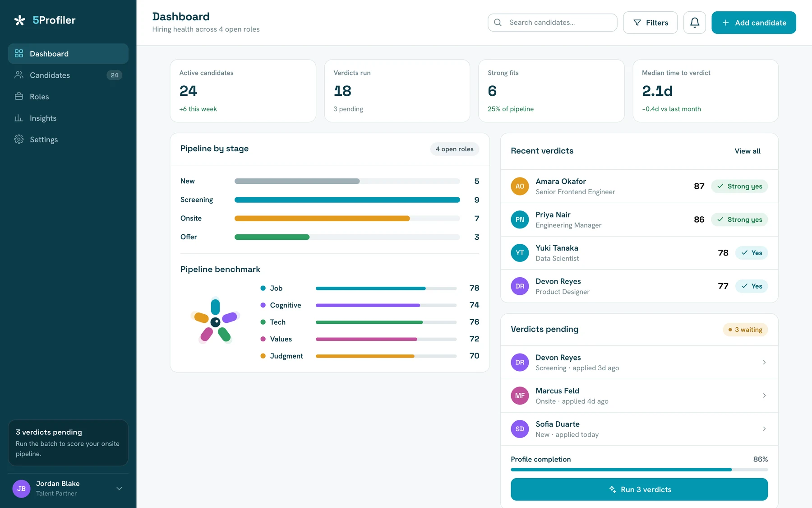Run 3 verdicts
Image resolution: width=812 pixels, height=508 pixels.
[639, 489]
